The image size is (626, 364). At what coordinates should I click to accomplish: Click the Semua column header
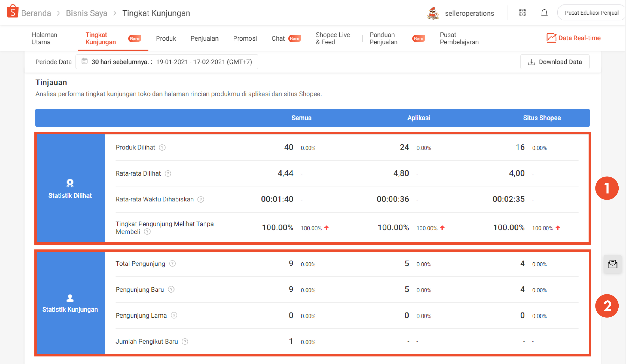301,118
